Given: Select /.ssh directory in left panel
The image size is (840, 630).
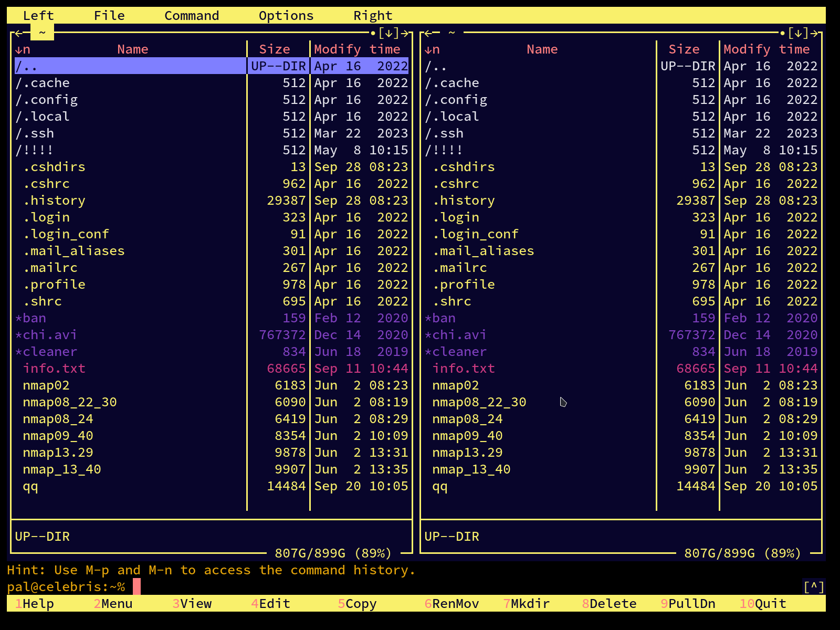Looking at the screenshot, I should click(x=212, y=133).
